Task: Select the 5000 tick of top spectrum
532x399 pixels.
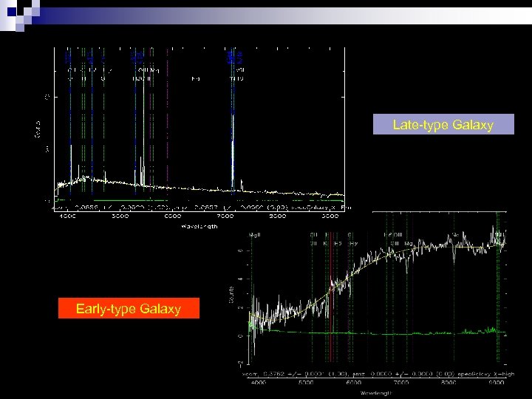Action: (x=120, y=216)
